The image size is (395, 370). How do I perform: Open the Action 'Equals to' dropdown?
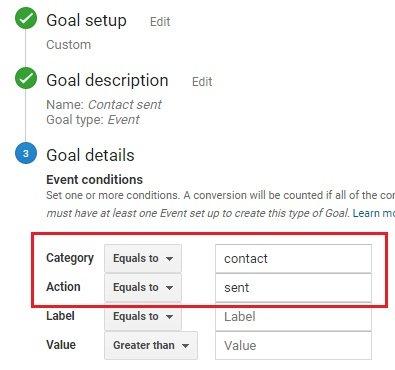(x=143, y=287)
